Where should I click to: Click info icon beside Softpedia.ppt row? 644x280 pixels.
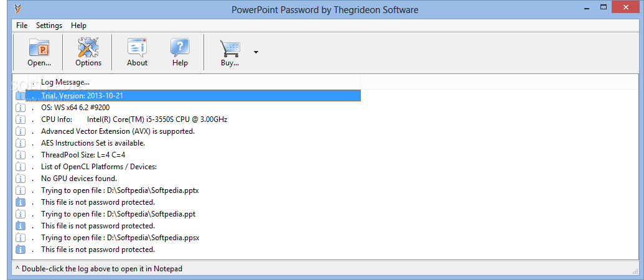click(21, 214)
